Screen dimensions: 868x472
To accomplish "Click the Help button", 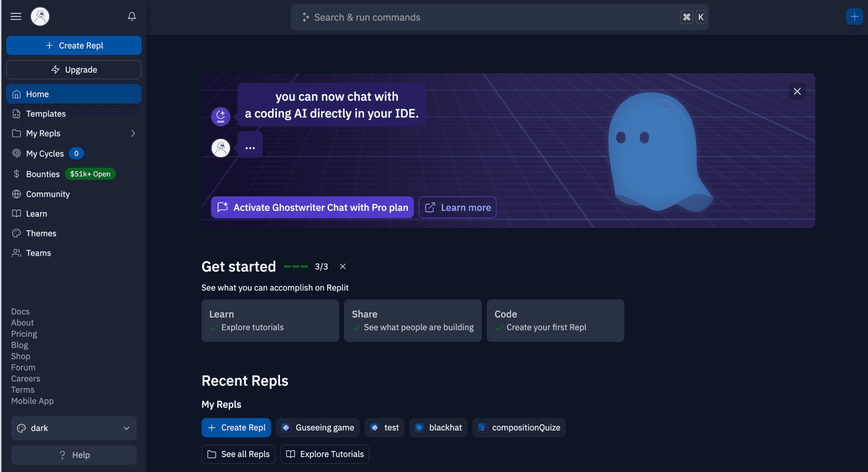I will click(74, 455).
